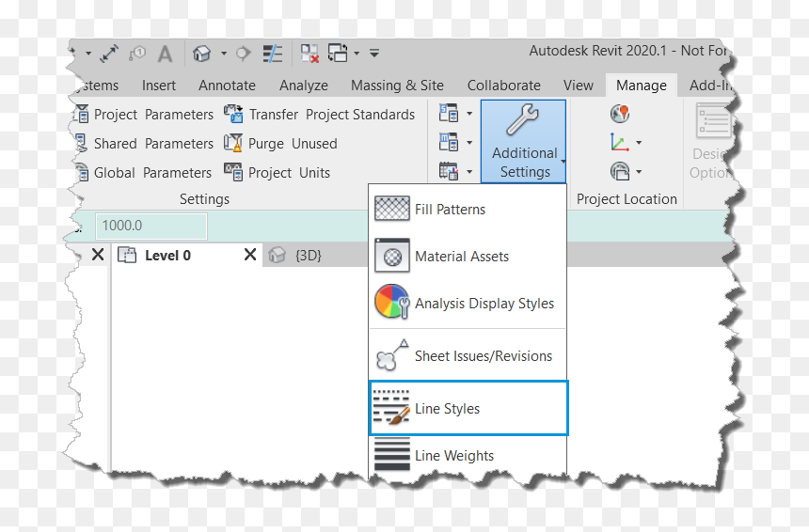Switch to the Insert ribbon tab
809x532 pixels.
point(158,86)
